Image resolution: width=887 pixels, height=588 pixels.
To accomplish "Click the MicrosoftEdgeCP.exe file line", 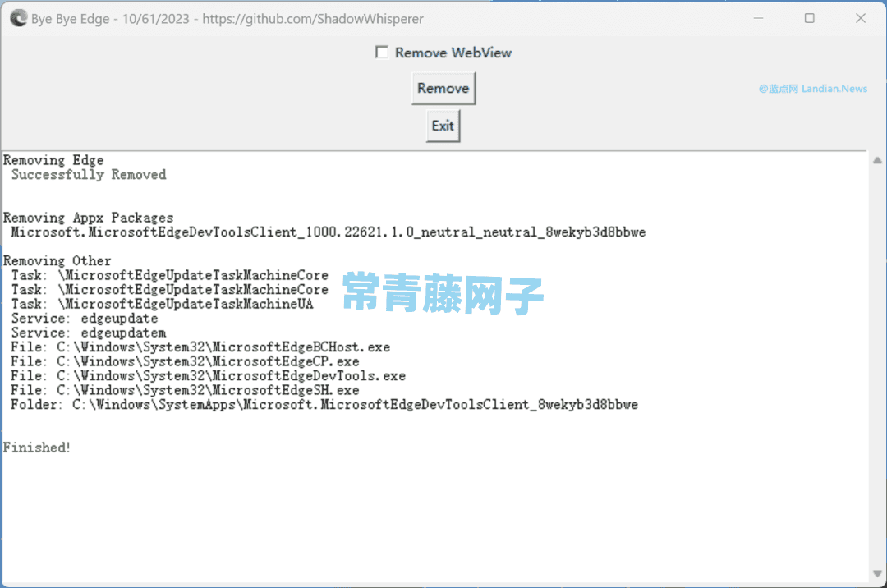I will pyautogui.click(x=185, y=362).
